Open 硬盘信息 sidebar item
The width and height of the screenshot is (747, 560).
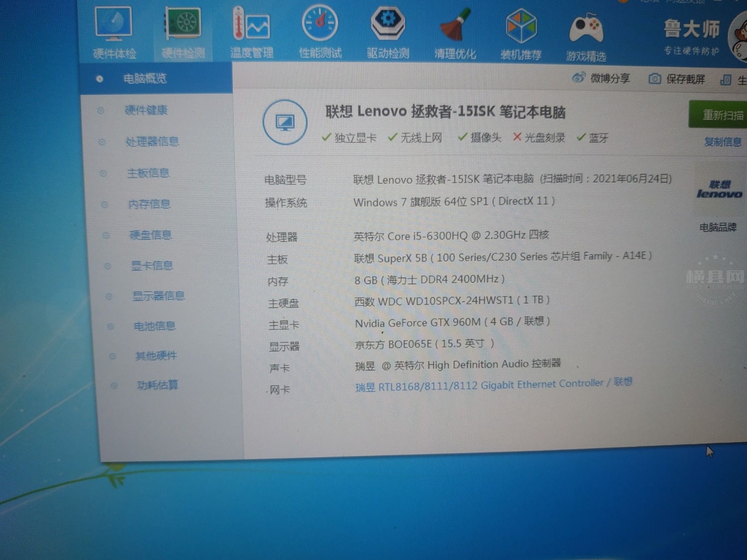(x=150, y=234)
